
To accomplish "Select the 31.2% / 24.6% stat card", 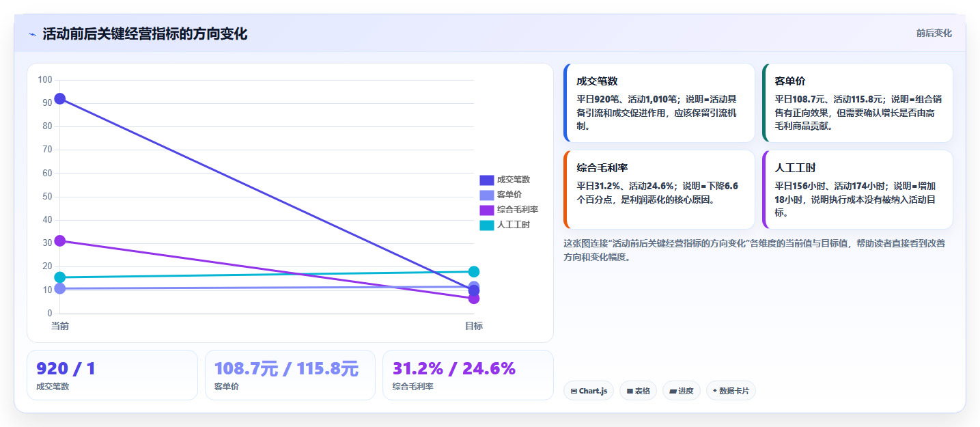I will coord(468,375).
